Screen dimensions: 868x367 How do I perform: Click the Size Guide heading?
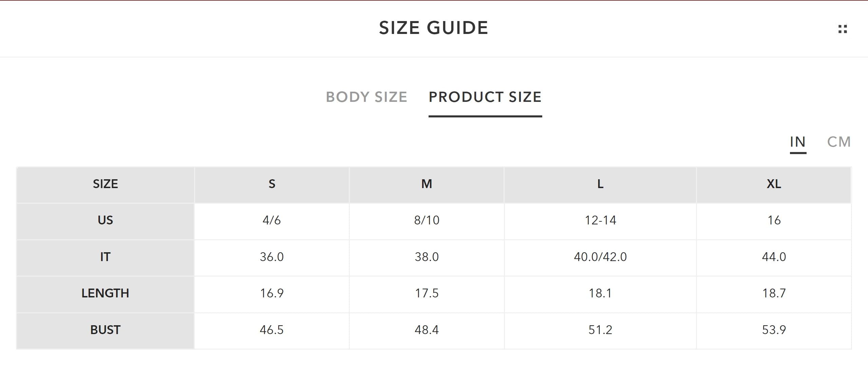(x=433, y=28)
